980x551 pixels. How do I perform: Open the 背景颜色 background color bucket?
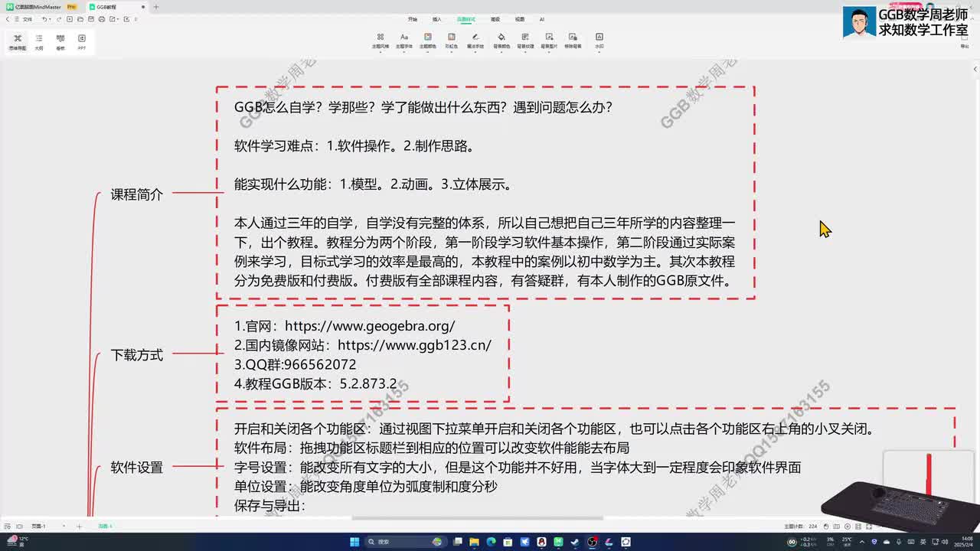[x=501, y=41]
